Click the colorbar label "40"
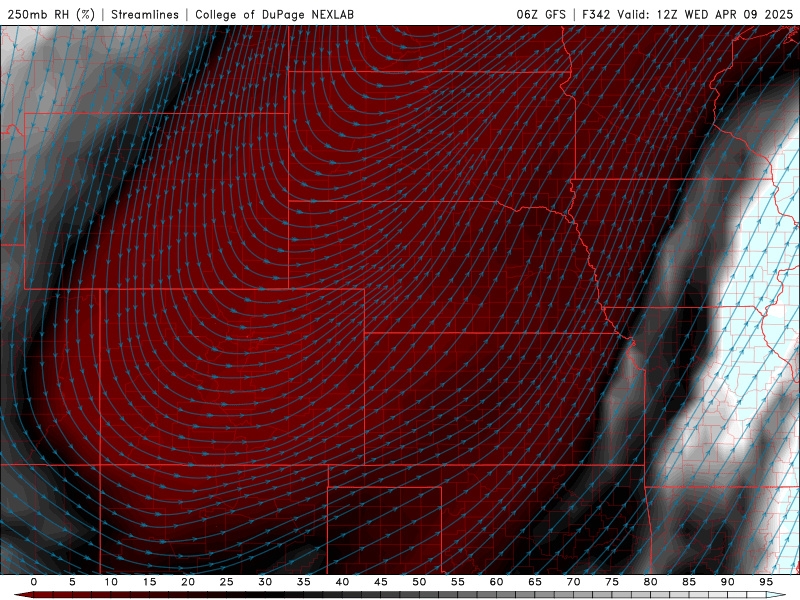This screenshot has height=600, width=800. (x=342, y=582)
